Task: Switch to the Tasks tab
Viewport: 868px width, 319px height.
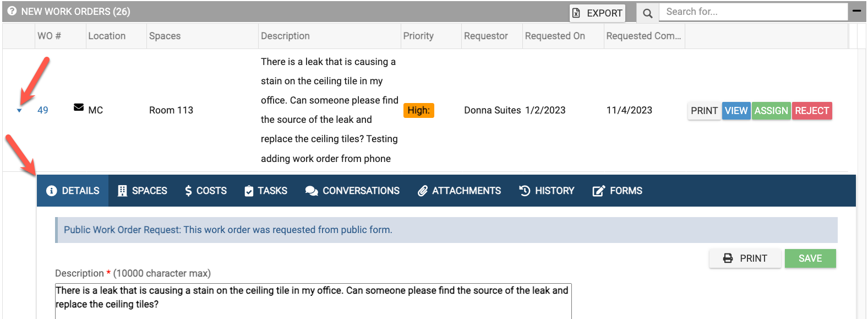Action: point(266,191)
